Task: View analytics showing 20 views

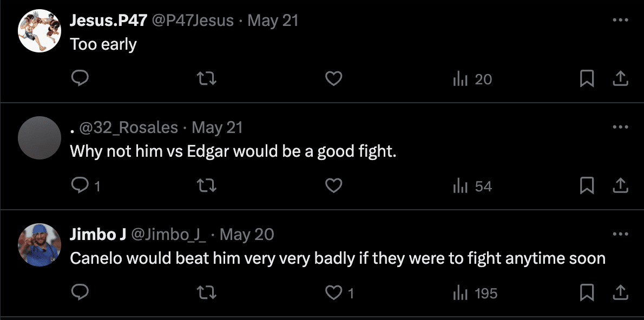Action: [472, 79]
